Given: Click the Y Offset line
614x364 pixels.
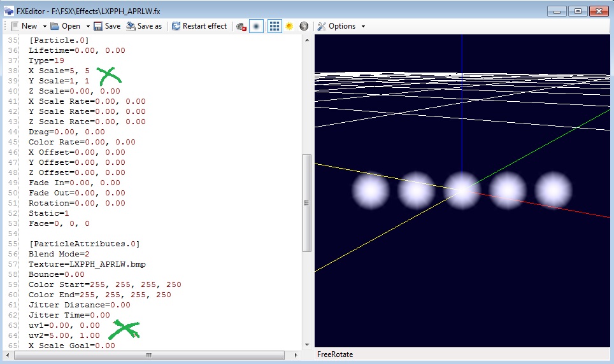Looking at the screenshot, I should [76, 162].
